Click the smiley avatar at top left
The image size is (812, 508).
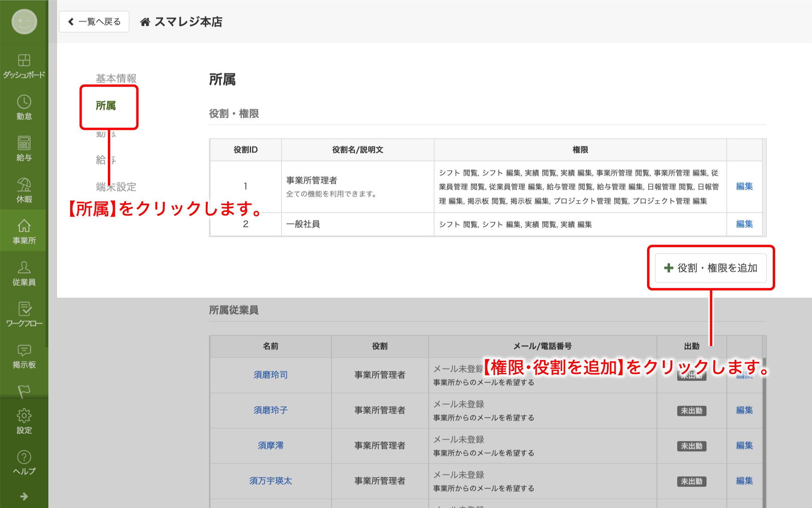point(24,21)
